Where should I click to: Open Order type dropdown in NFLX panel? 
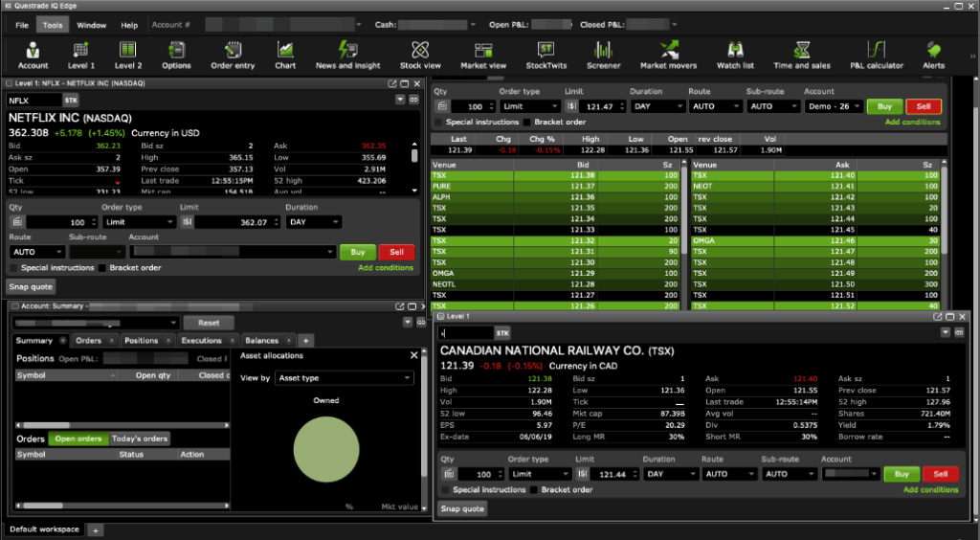point(140,222)
